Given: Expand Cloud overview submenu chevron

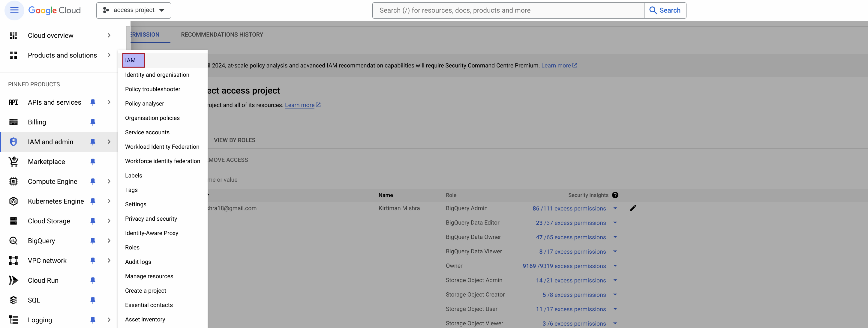Looking at the screenshot, I should coord(109,35).
